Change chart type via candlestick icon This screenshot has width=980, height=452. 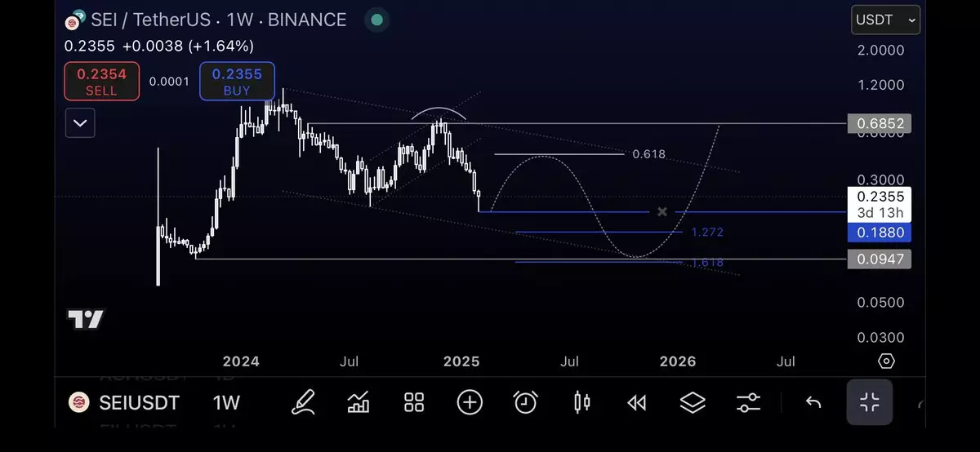click(581, 401)
